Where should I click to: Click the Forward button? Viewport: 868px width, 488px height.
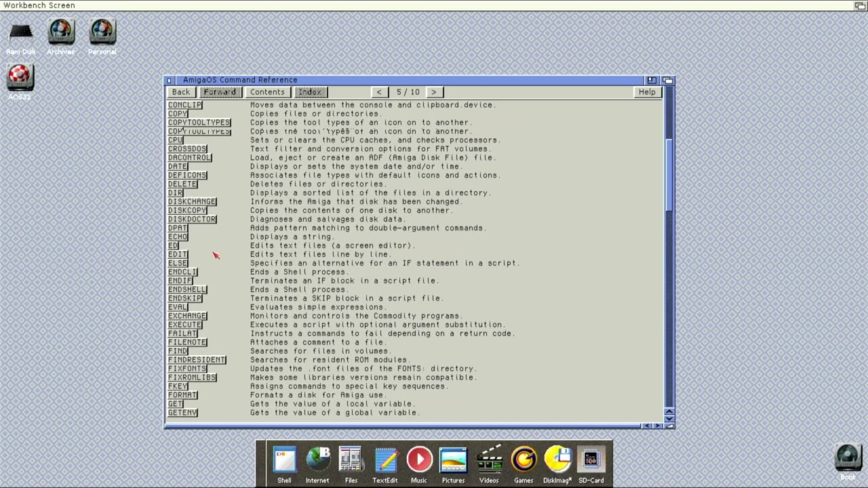pyautogui.click(x=220, y=92)
